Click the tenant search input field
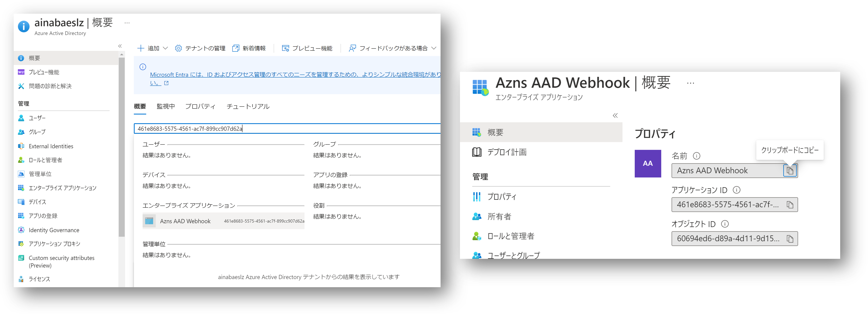 [287, 129]
